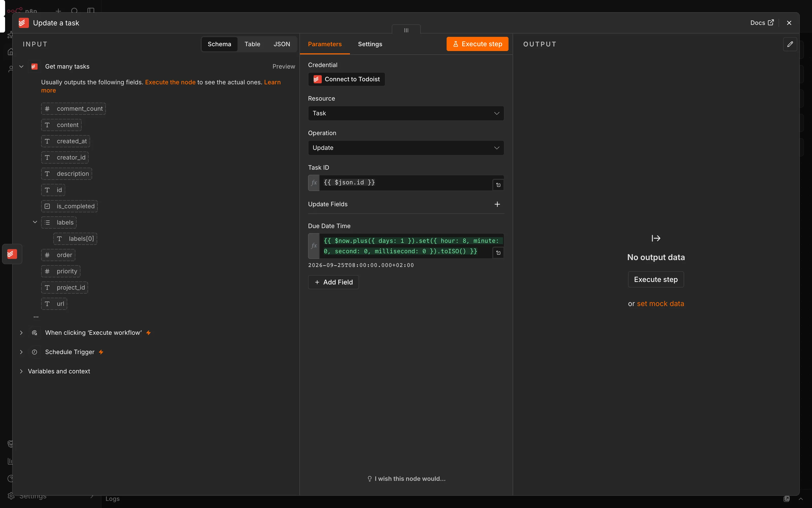The image size is (812, 508).
Task: Open the Parameters tab
Action: pyautogui.click(x=325, y=44)
